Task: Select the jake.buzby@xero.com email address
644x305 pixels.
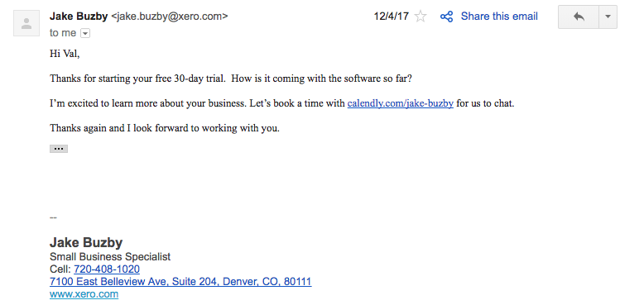Action: click(x=170, y=17)
